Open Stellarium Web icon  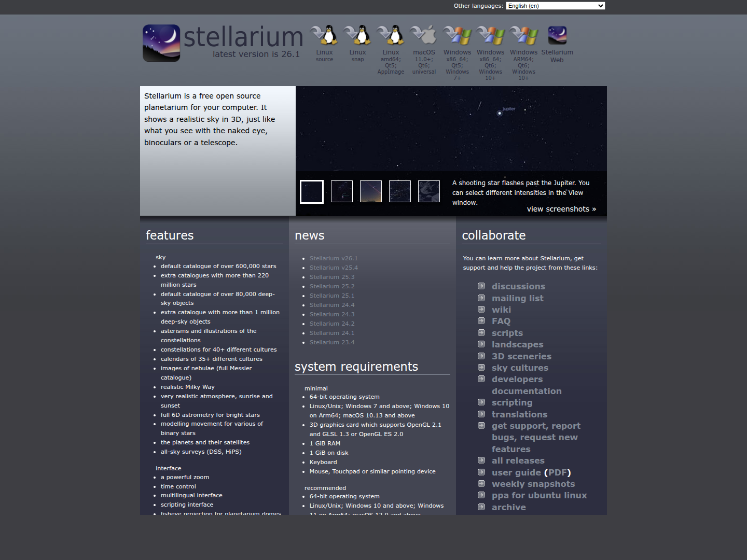557,35
